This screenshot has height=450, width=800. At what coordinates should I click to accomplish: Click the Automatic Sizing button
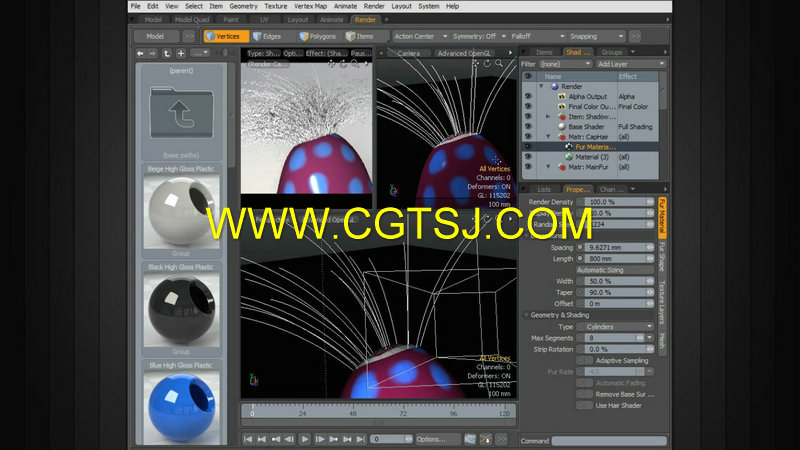coord(615,270)
